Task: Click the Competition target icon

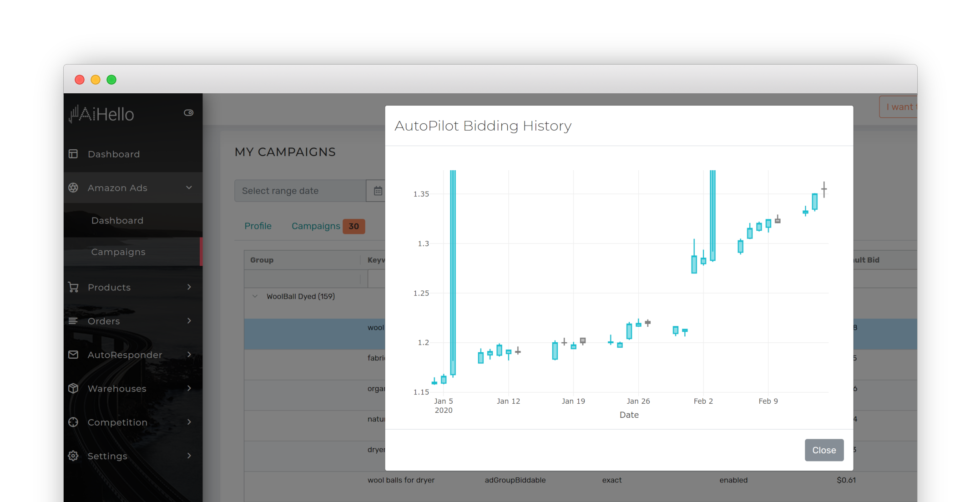Action: tap(73, 422)
